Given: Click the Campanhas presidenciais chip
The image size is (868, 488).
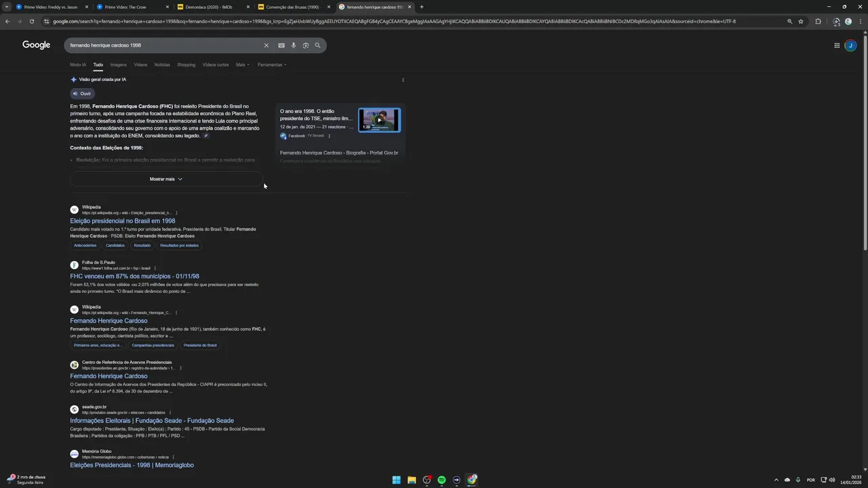Looking at the screenshot, I should 153,345.
